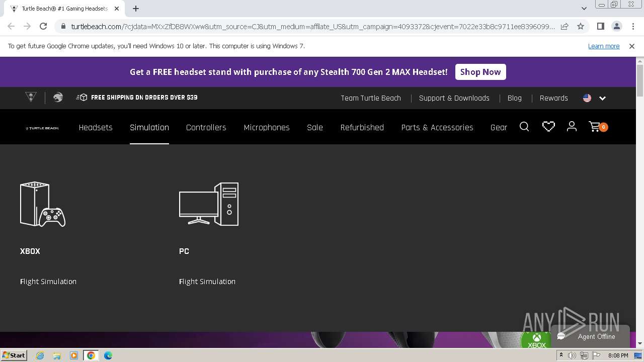
Task: Open the wishlist heart icon
Action: tap(548, 127)
